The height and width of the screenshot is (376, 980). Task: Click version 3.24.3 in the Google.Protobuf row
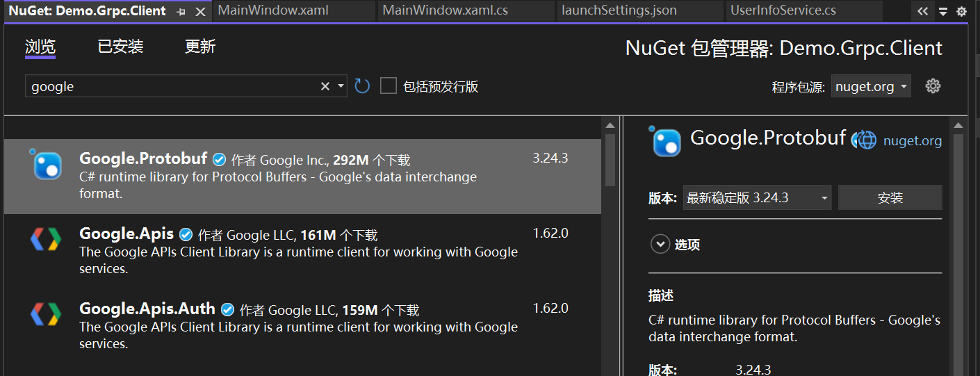point(550,158)
